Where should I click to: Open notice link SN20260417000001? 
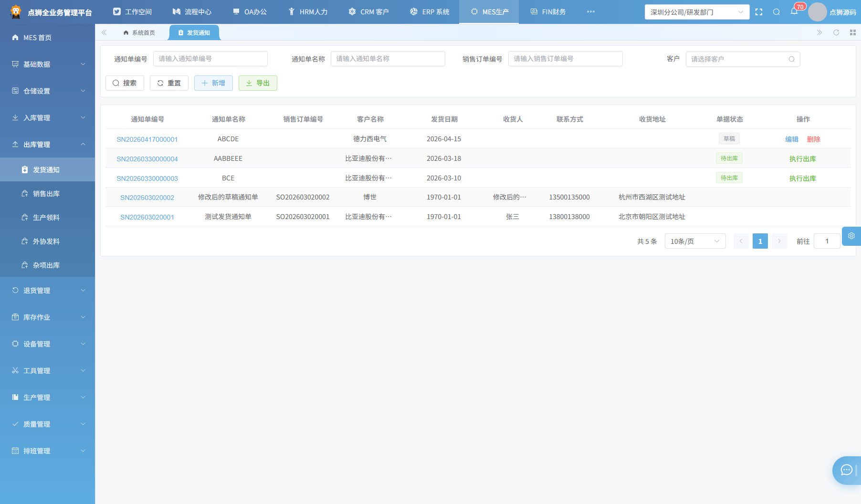(147, 139)
